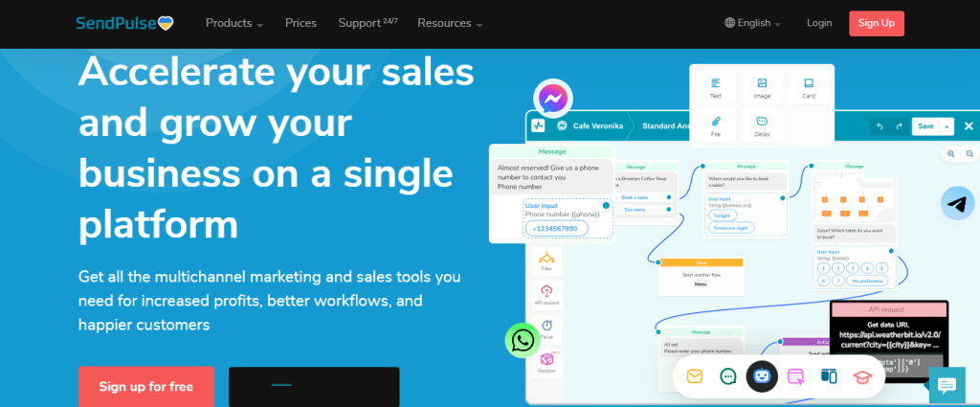Select the Filter block icon
Viewport: 980px width, 407px height.
[546, 261]
